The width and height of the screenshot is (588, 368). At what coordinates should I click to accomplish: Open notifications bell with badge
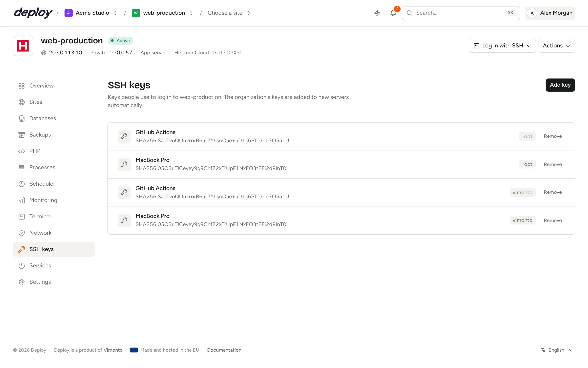(393, 13)
